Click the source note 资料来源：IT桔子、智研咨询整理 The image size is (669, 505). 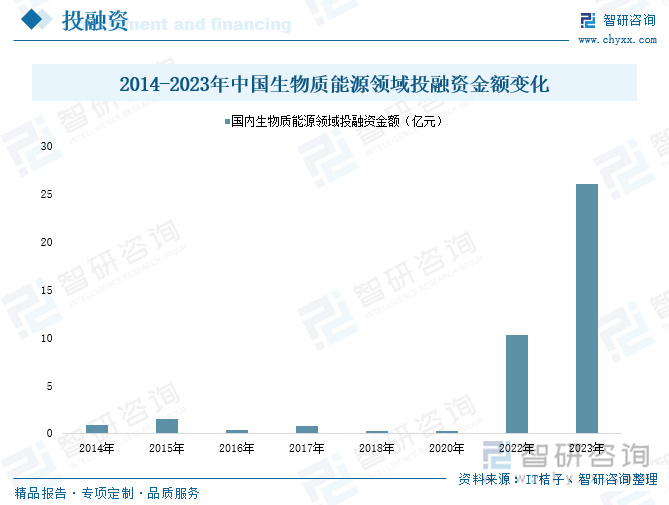coord(558,479)
